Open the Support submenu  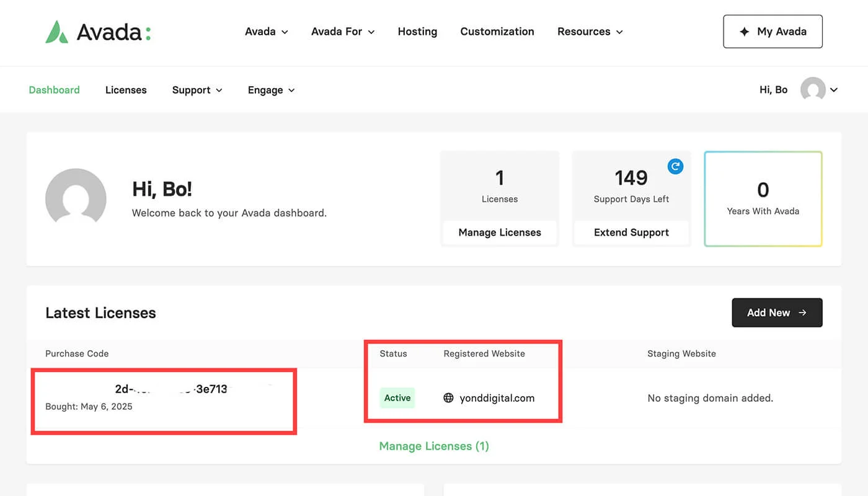coord(197,90)
